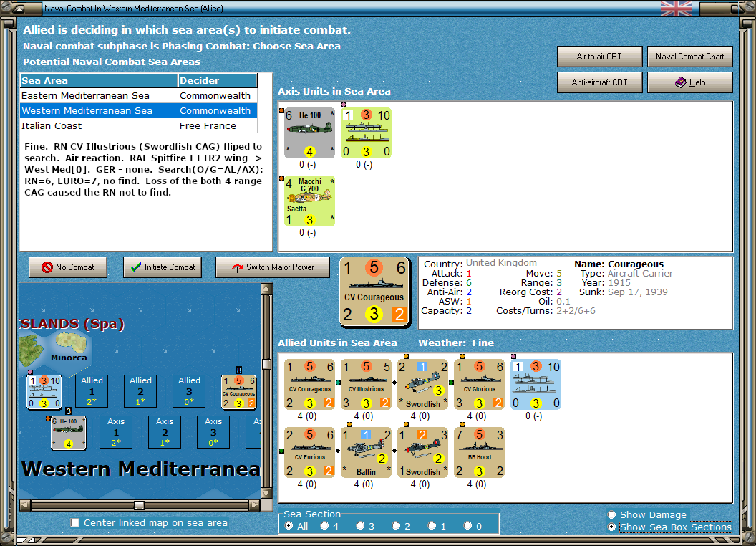Click the No Combat button

(68, 267)
